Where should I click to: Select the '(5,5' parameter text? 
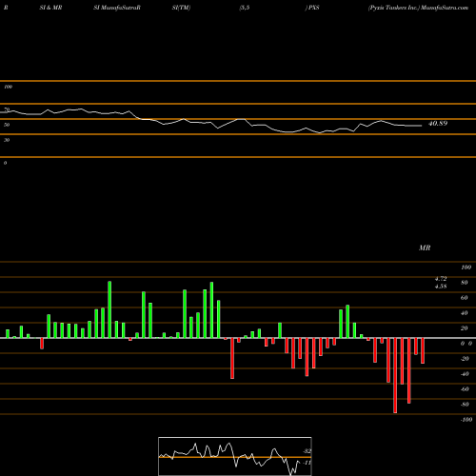click(245, 8)
